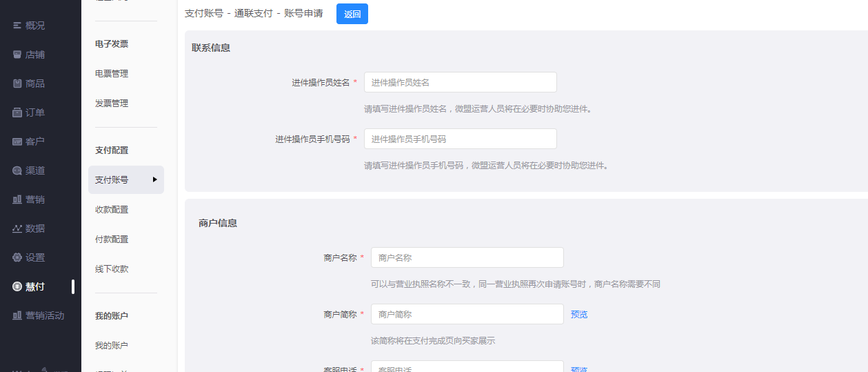Go to 收款配置 menu item
Viewport: 868px width, 372px height.
[112, 210]
